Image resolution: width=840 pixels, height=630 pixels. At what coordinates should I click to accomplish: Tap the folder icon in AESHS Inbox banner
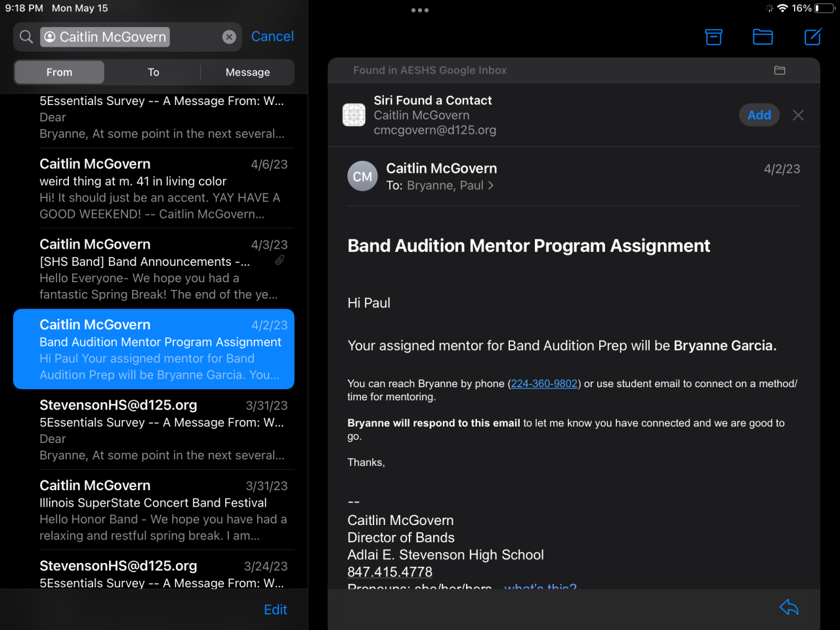click(780, 70)
